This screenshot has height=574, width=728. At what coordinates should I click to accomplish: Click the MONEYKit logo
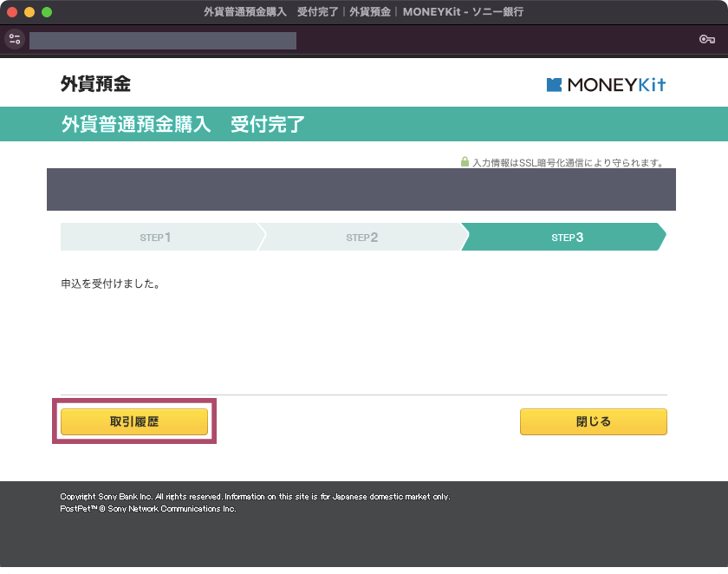606,84
